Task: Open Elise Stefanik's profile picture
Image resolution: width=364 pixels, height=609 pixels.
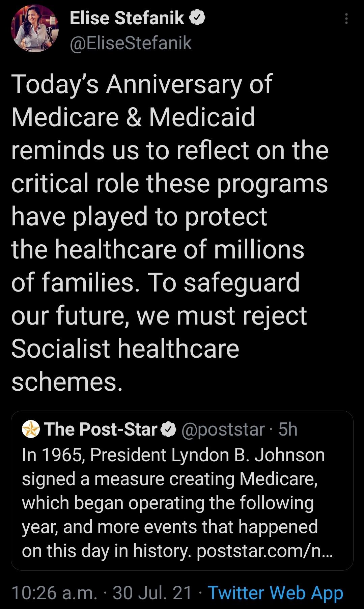Action: pyautogui.click(x=35, y=29)
